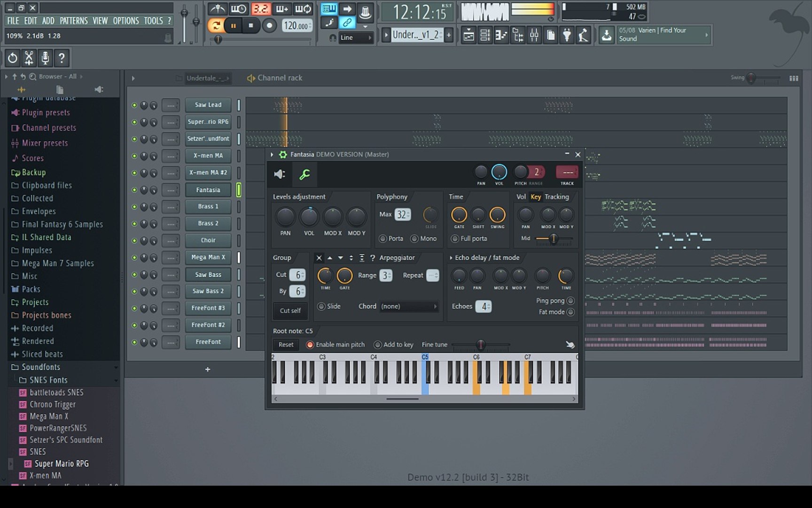Open the Chord dropdown in Arpeggiator
The width and height of the screenshot is (812, 508).
[409, 307]
